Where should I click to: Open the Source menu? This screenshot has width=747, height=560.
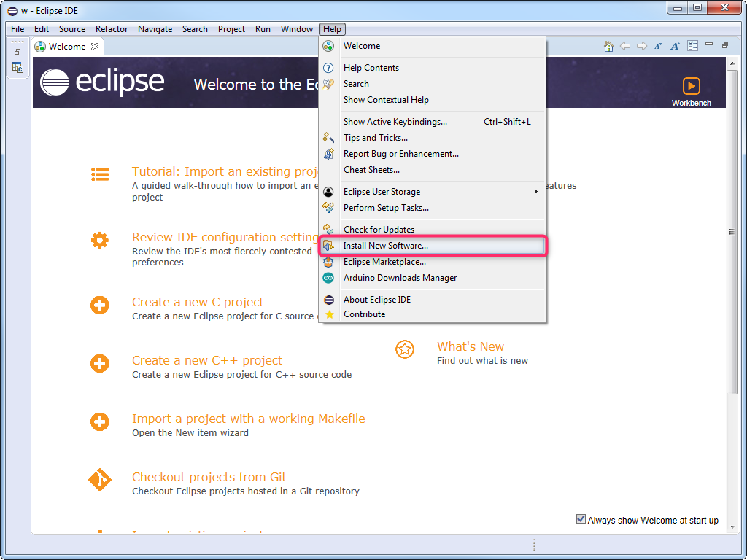(x=72, y=29)
